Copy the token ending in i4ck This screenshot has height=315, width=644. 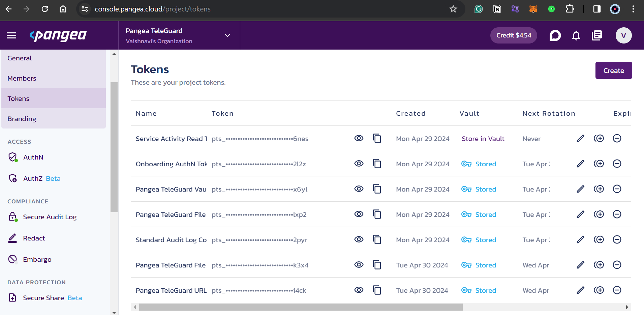[377, 290]
